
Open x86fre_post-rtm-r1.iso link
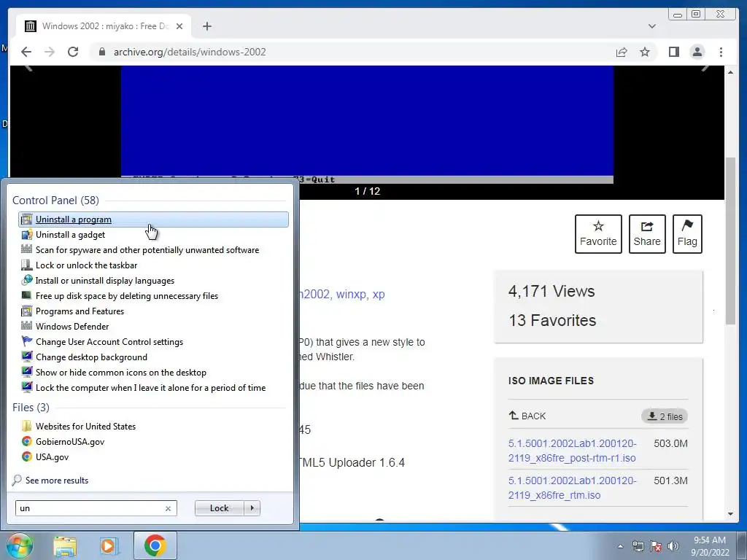pos(572,451)
